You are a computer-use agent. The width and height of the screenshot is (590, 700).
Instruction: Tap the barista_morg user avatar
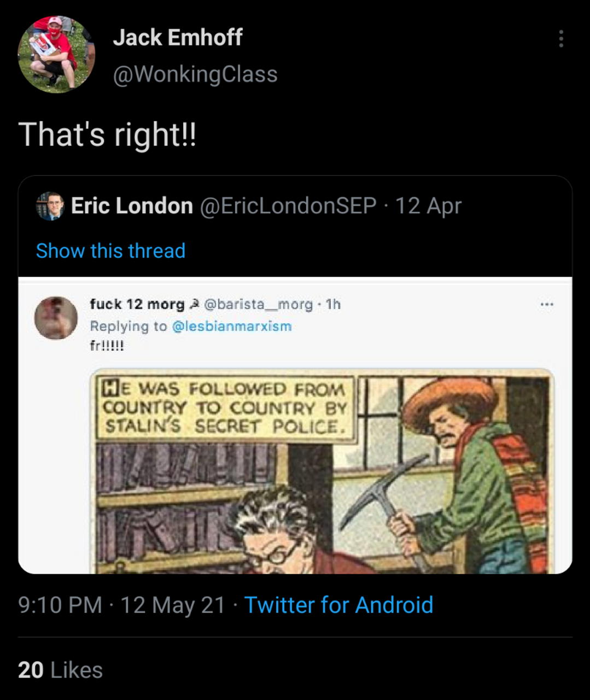click(56, 318)
